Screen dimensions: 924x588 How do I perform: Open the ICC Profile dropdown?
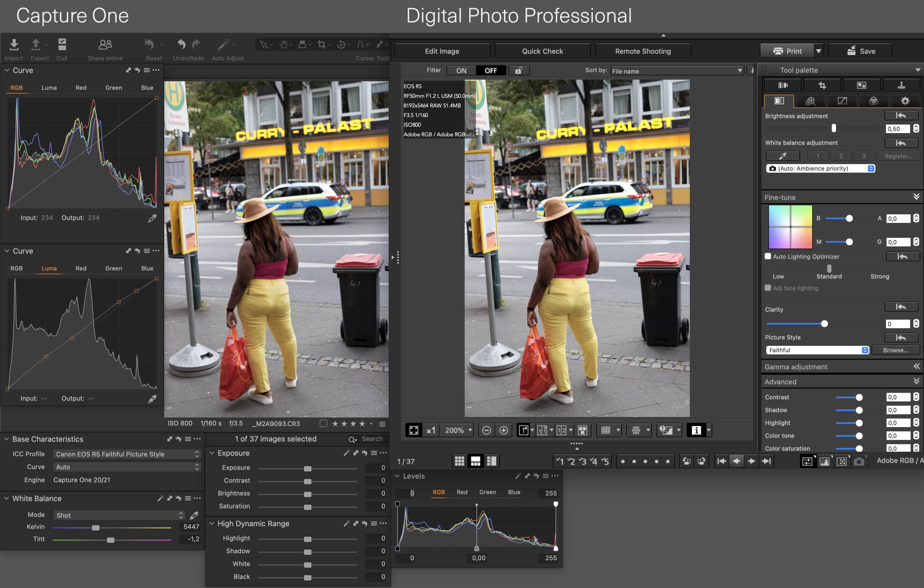(x=127, y=454)
